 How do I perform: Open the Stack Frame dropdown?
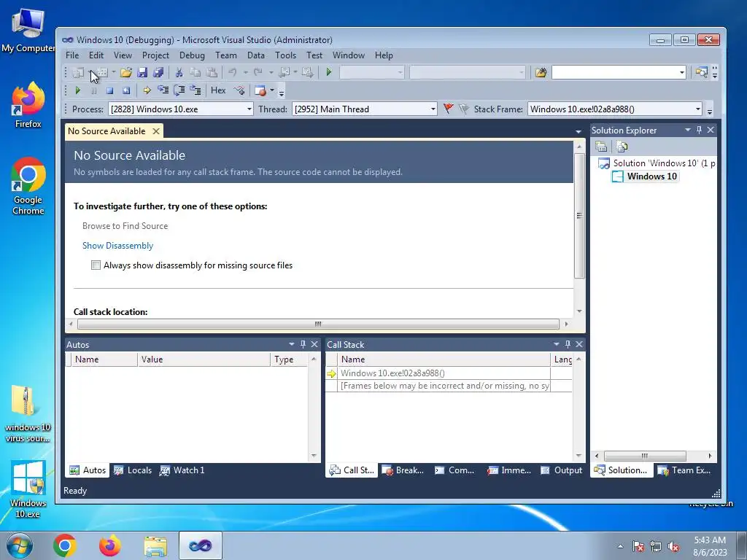(x=698, y=109)
